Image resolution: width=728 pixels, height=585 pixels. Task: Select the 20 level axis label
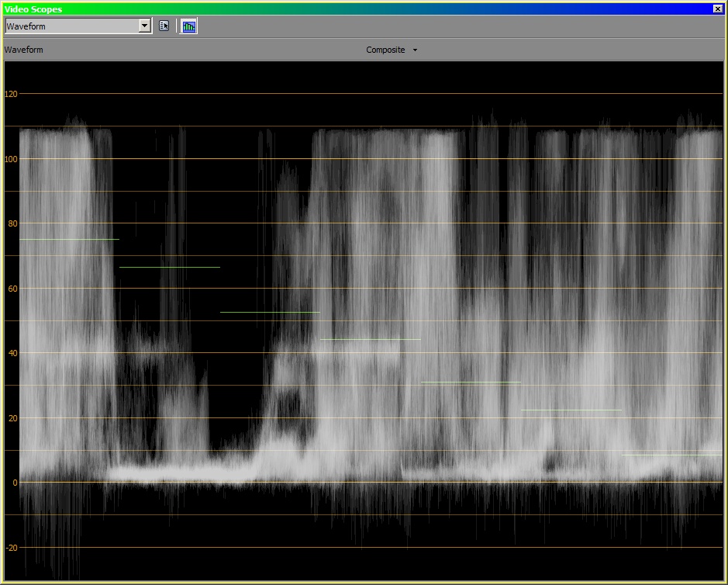pyautogui.click(x=12, y=418)
